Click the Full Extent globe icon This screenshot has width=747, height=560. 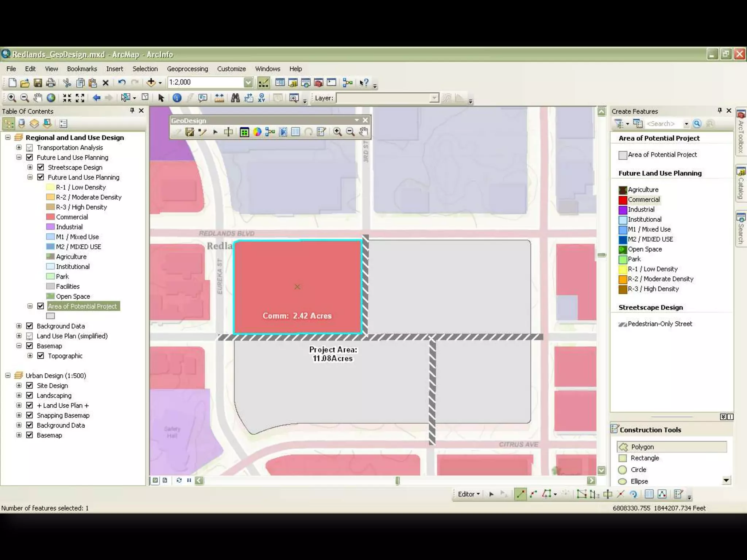click(51, 98)
